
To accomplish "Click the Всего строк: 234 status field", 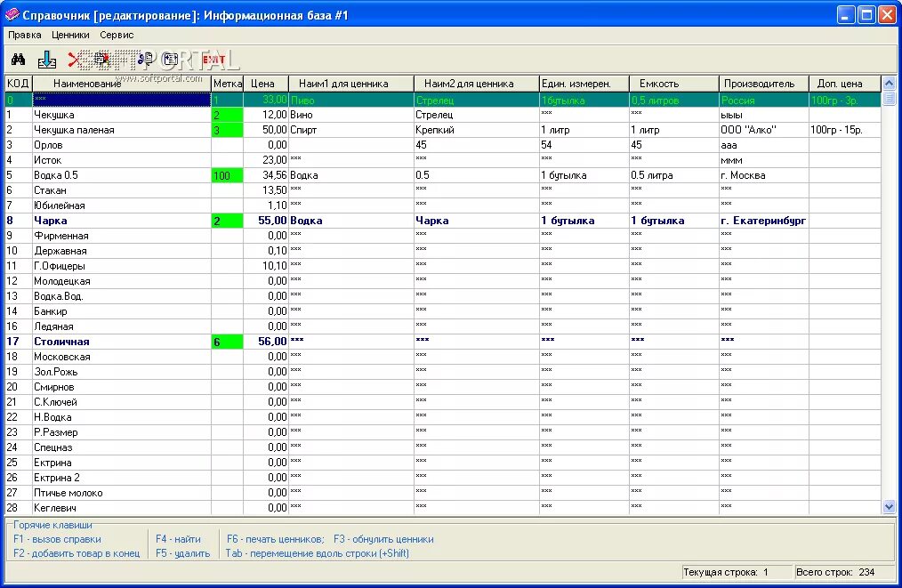I will 843,573.
